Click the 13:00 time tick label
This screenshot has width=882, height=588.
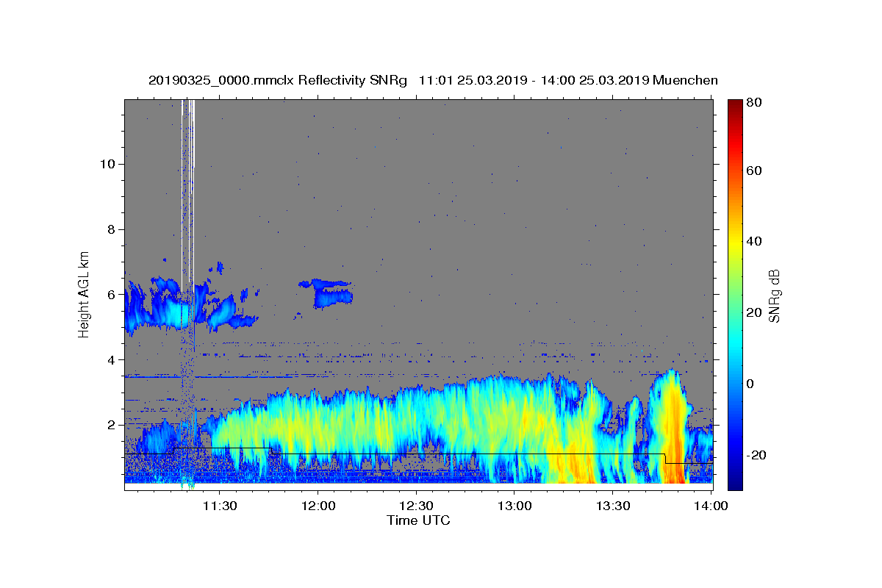[515, 506]
